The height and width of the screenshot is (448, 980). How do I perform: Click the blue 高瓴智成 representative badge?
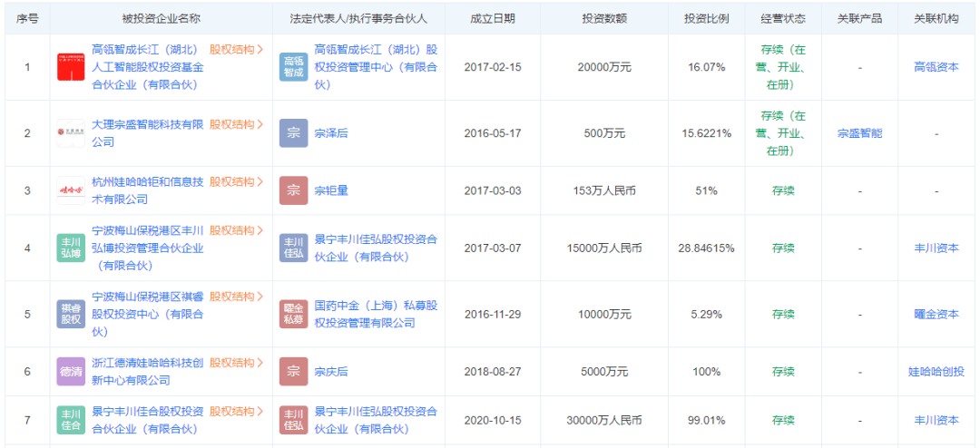(x=293, y=67)
